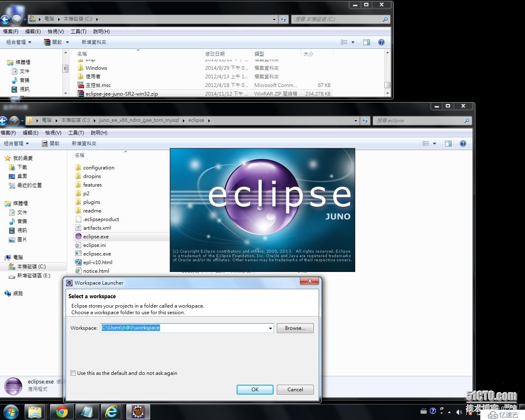Open 檢視(V) menu in eclipse folder window
Image resolution: width=525 pixels, height=420 pixels.
click(53, 133)
